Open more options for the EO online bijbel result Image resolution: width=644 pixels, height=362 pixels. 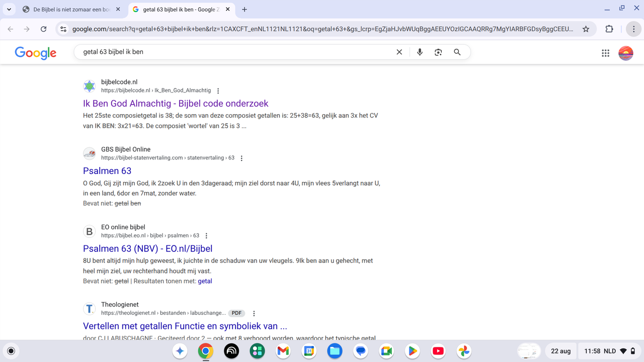click(206, 236)
